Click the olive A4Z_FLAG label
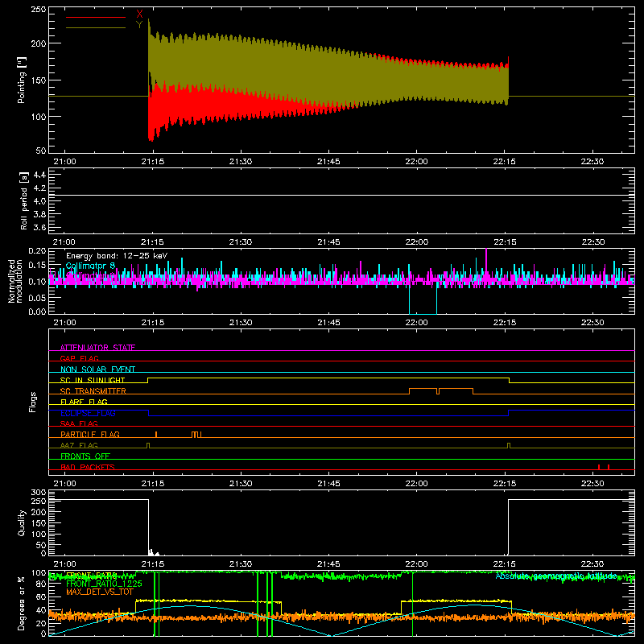The image size is (644, 644). click(x=79, y=445)
